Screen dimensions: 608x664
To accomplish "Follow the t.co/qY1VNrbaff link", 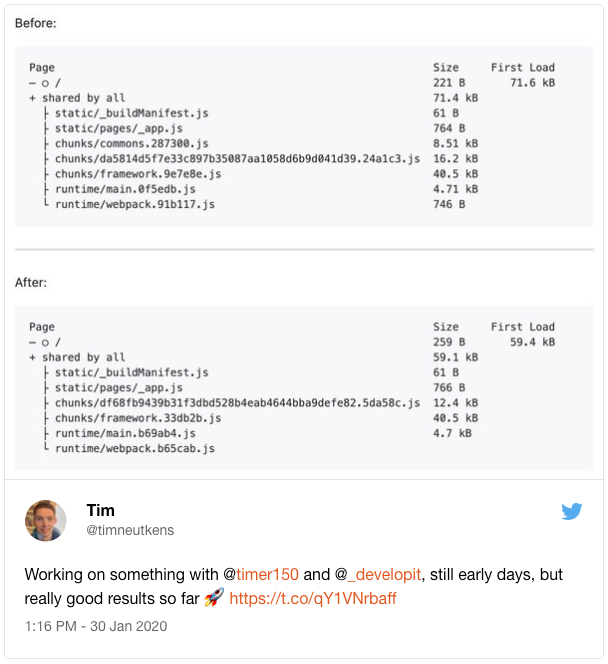I will 313,598.
